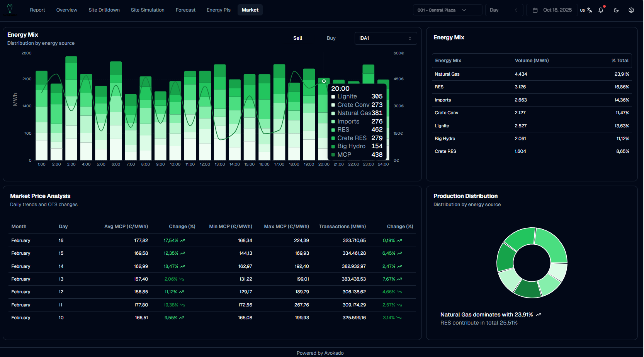Click the trend arrow beside 6,45%
Viewport: 644px width, 357px height.
(x=399, y=253)
